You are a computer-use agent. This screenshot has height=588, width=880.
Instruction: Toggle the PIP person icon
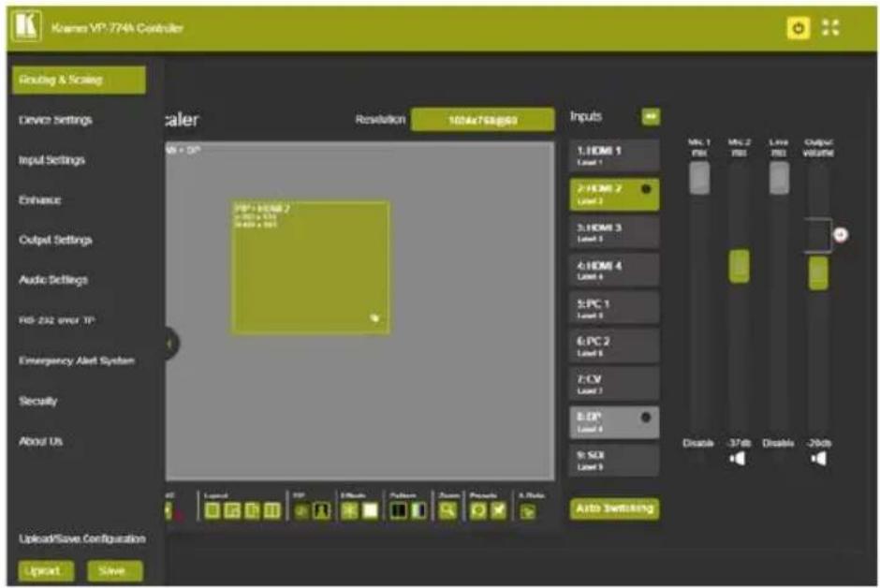[x=322, y=510]
